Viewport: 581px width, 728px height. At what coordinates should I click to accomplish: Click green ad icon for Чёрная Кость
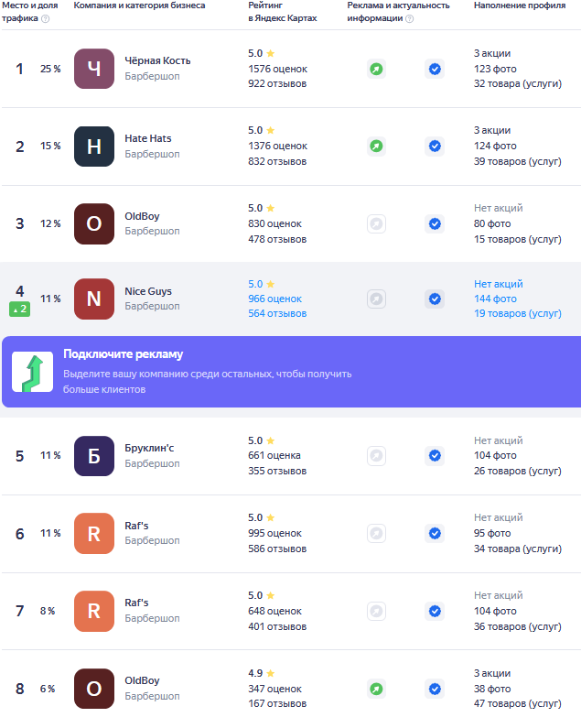pyautogui.click(x=376, y=69)
